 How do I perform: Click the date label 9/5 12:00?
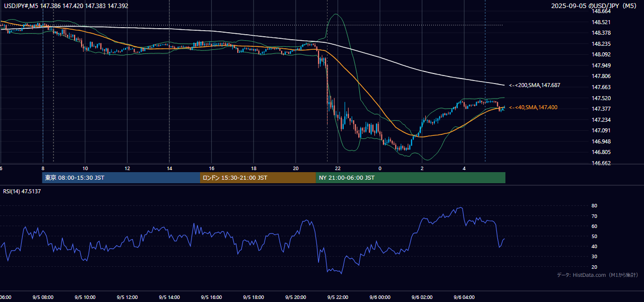click(x=127, y=297)
